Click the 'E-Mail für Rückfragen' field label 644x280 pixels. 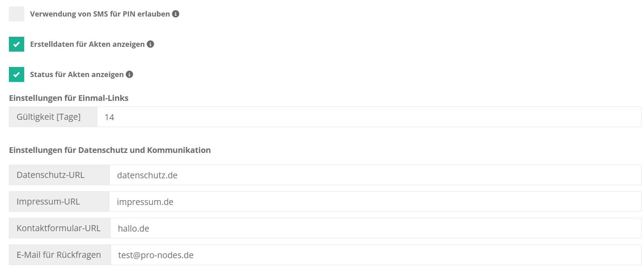coord(59,255)
